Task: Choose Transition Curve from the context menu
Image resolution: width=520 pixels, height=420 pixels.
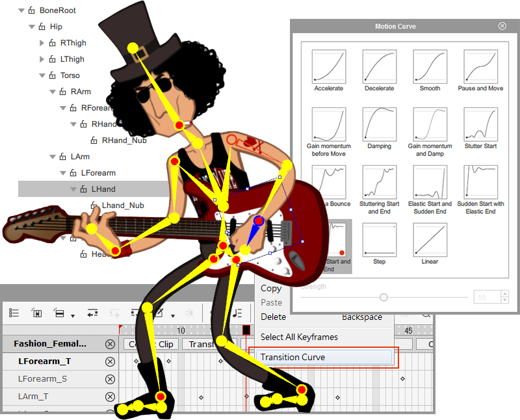Action: (x=292, y=357)
